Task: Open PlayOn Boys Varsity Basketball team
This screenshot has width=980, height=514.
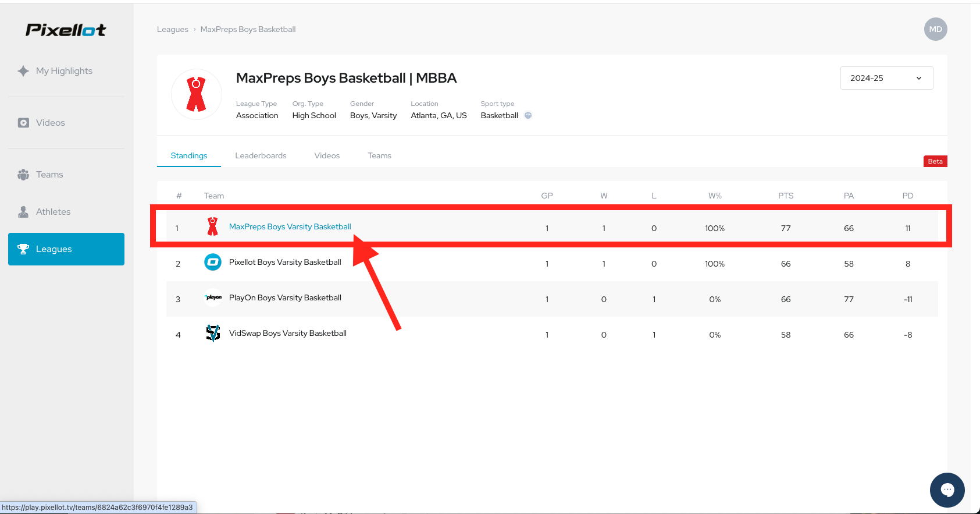Action: (x=285, y=297)
